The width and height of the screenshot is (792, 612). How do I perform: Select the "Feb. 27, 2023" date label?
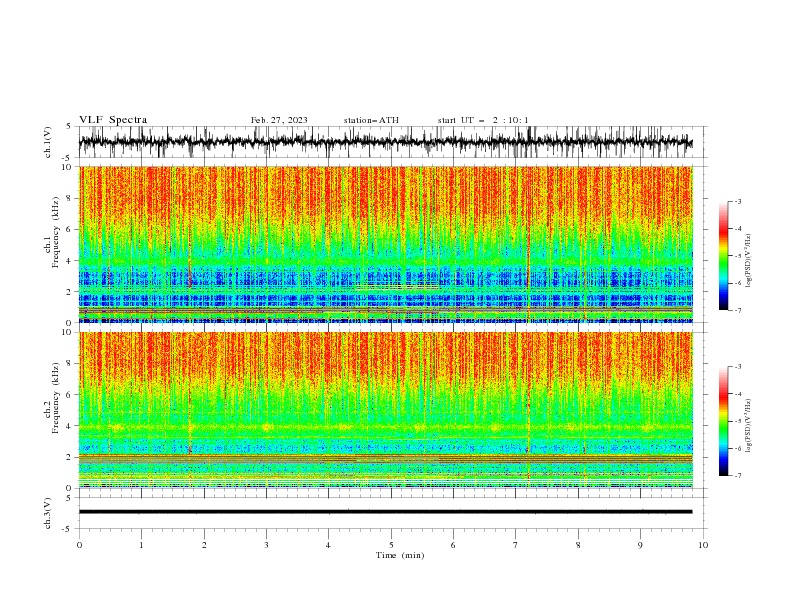pyautogui.click(x=279, y=120)
